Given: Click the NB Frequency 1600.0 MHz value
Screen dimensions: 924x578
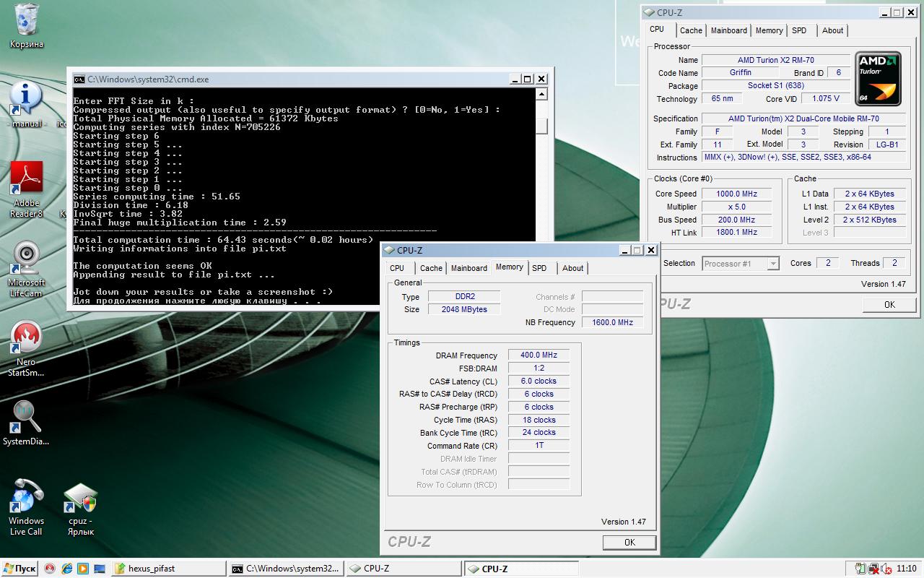Looking at the screenshot, I should tap(612, 322).
